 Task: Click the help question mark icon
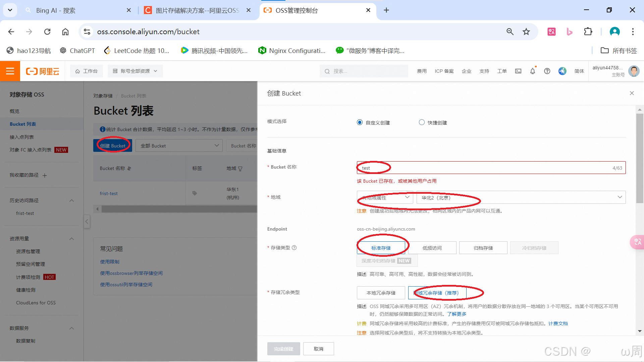click(547, 71)
